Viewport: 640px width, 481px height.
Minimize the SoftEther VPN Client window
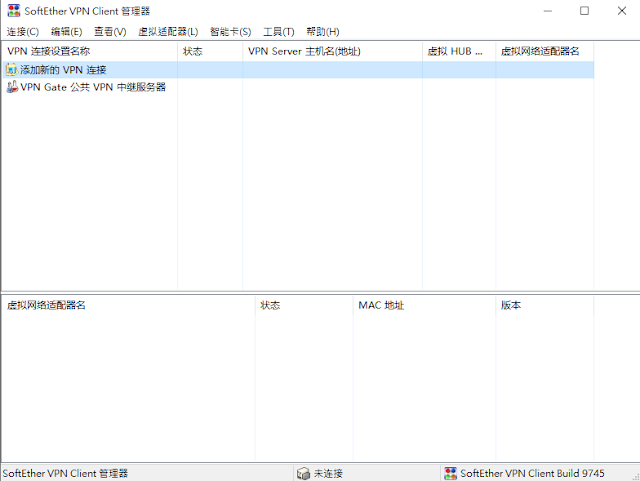pyautogui.click(x=548, y=11)
